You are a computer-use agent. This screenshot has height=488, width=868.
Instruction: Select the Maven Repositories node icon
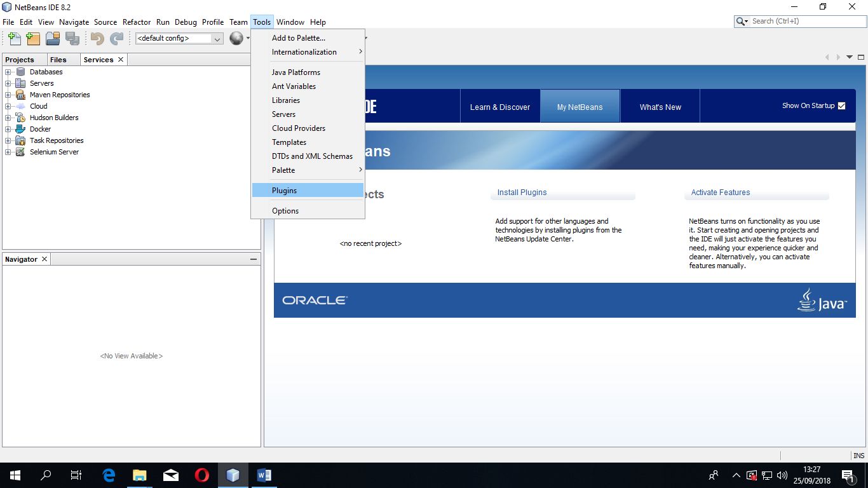(20, 95)
